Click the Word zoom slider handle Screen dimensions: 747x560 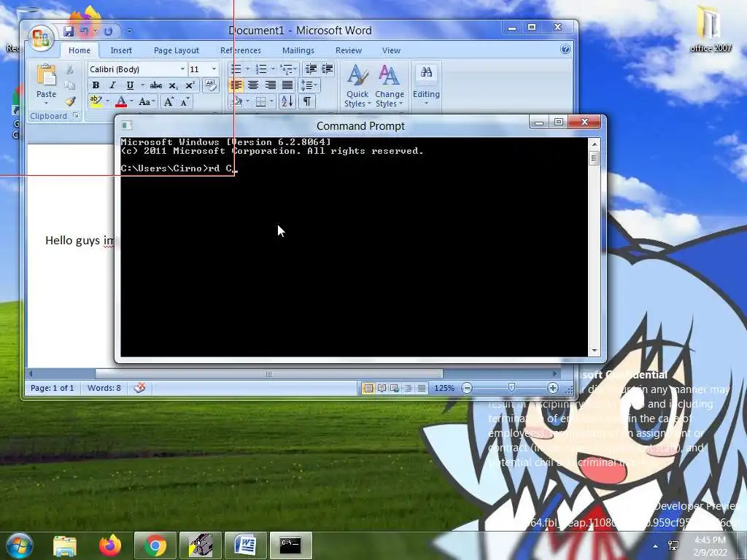pos(511,388)
